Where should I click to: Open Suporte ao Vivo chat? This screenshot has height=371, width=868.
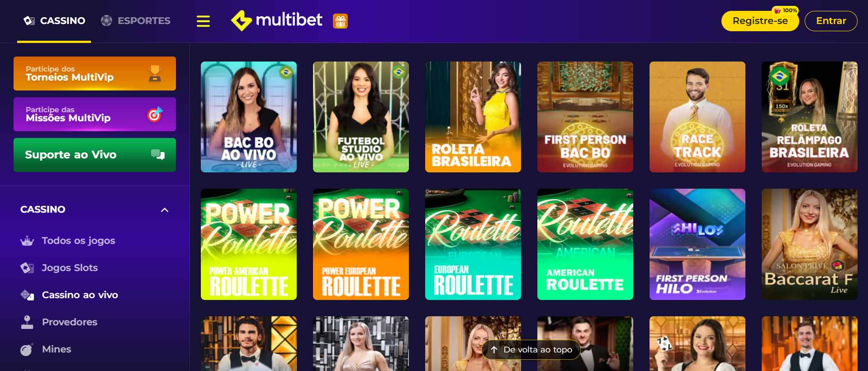(x=95, y=155)
